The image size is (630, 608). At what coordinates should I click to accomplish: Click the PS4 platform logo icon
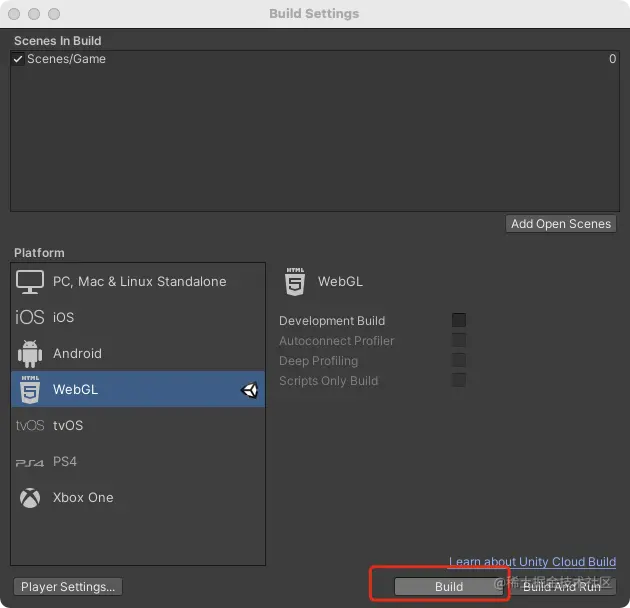pos(29,463)
